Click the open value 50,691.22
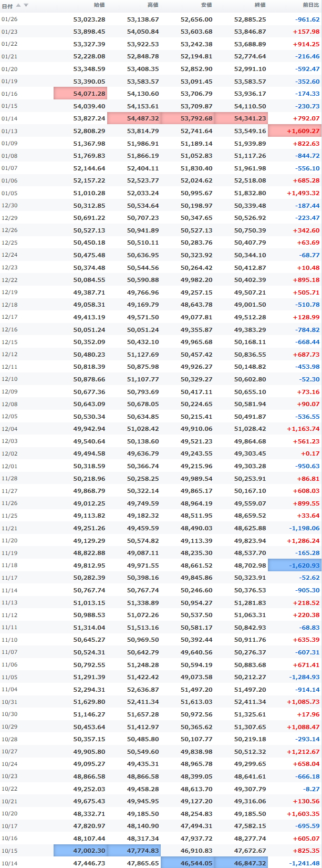Viewport: 322px width, 868px height. click(x=89, y=218)
